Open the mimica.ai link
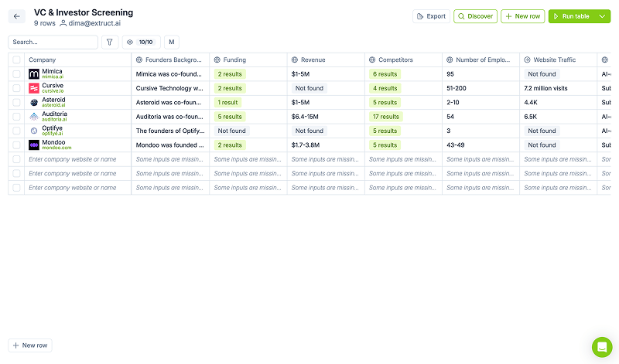Screen dimensions: 619x364 (x=53, y=77)
